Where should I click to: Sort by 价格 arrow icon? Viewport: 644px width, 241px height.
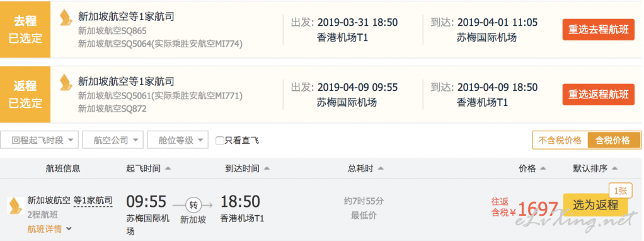543,168
